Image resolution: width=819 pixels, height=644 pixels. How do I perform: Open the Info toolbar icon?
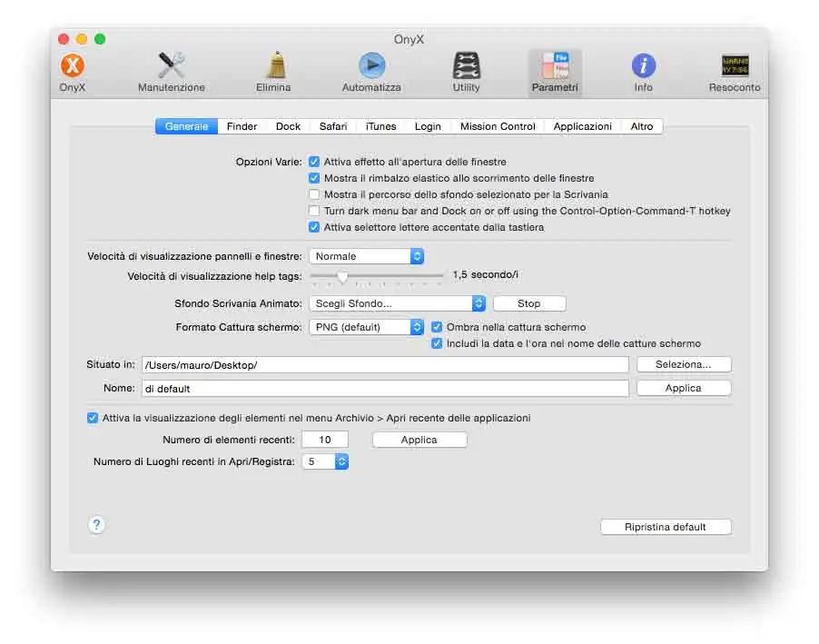(644, 72)
